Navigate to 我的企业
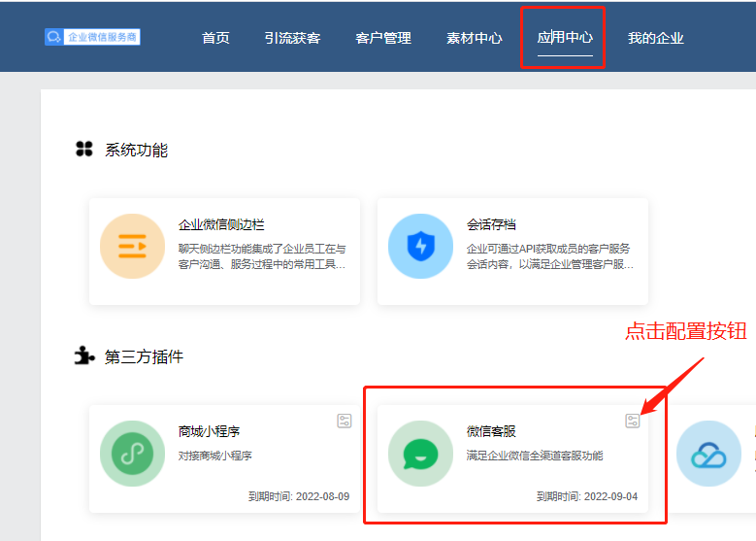Viewport: 756px width, 541px height. tap(656, 38)
